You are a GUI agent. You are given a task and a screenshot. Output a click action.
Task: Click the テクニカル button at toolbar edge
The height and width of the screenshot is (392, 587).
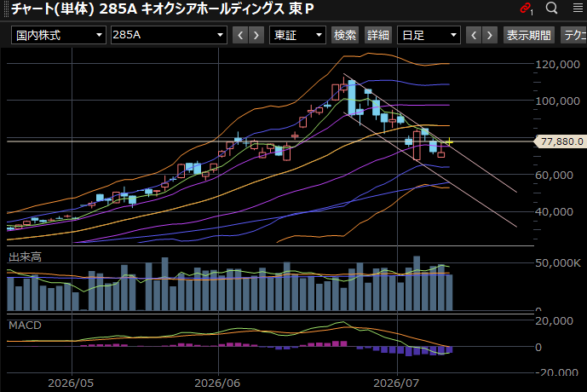pyautogui.click(x=573, y=35)
